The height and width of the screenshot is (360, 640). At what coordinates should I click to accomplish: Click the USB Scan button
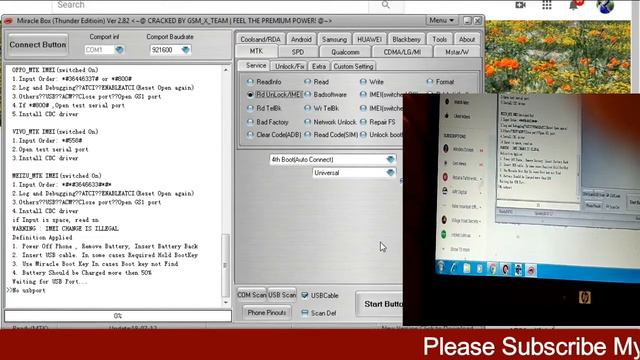coord(282,295)
